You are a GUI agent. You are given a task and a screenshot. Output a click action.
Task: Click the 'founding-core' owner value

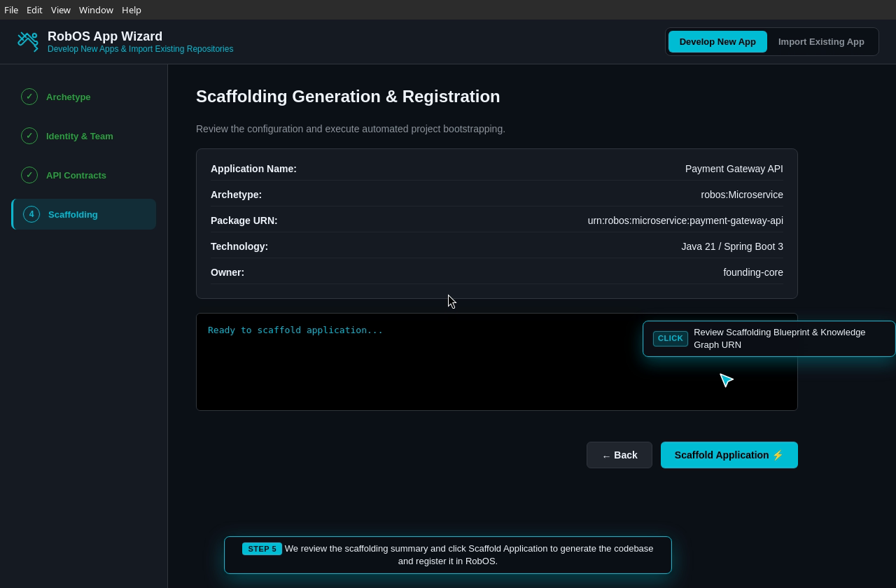pos(753,272)
